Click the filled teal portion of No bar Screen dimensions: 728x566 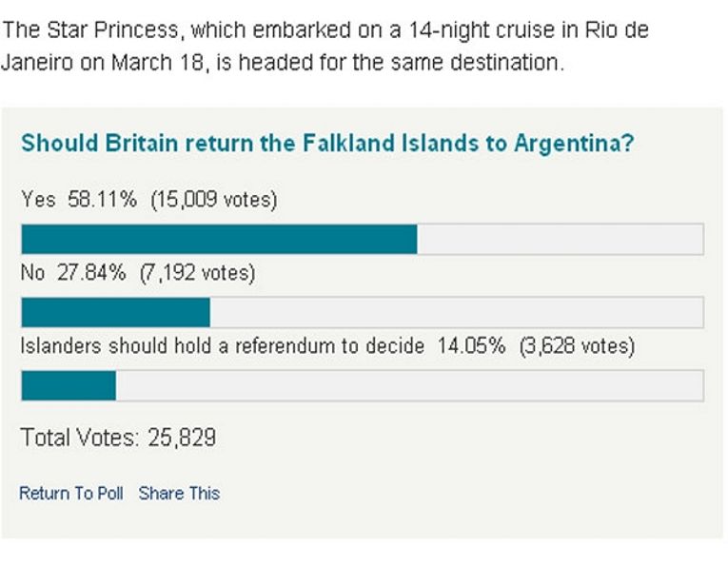(115, 312)
